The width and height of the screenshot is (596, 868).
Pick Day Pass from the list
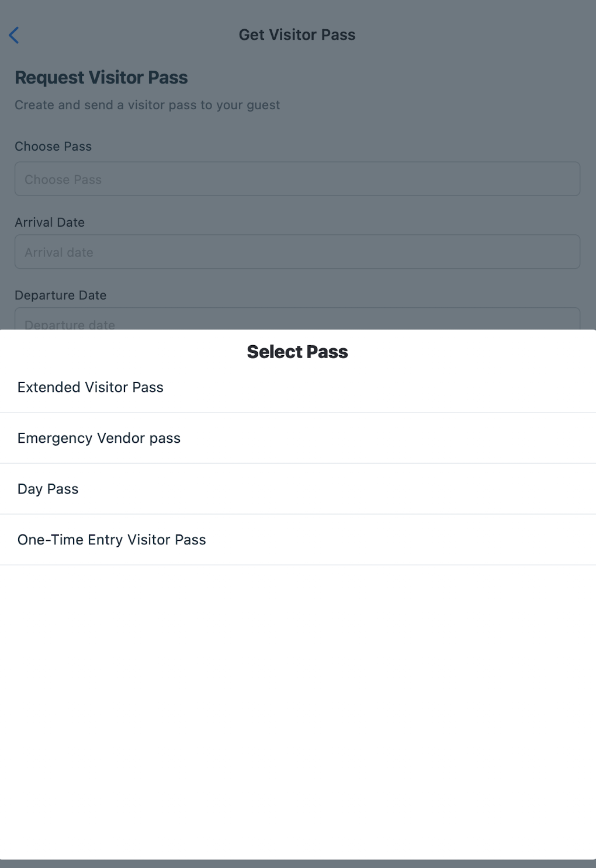click(48, 489)
